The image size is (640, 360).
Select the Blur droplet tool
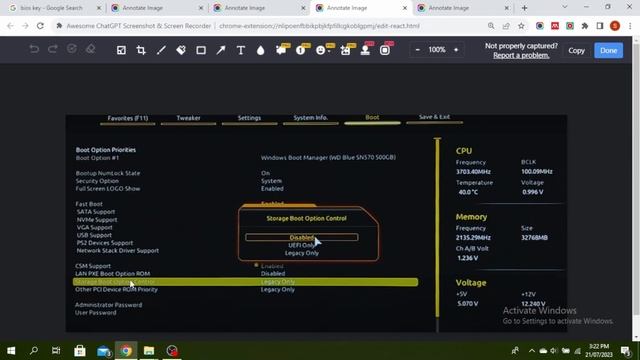(x=260, y=50)
